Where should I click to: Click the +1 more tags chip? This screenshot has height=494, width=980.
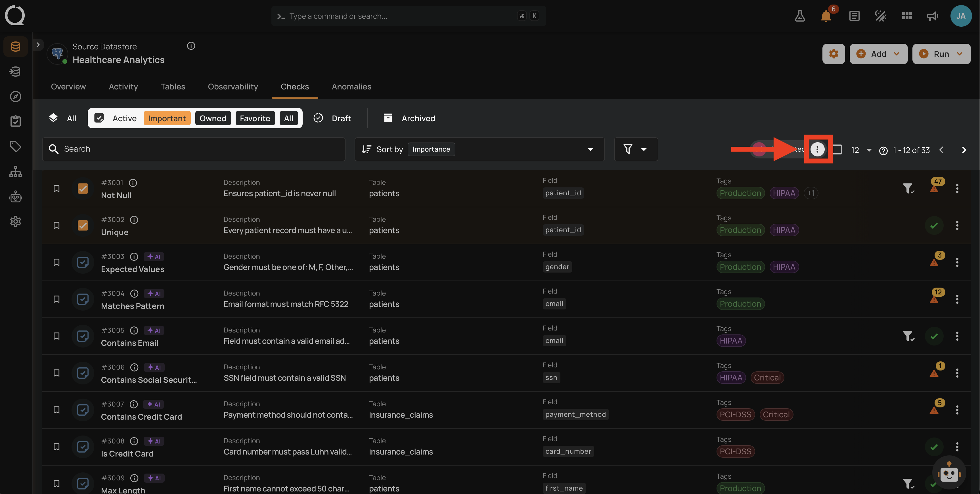[x=811, y=193]
